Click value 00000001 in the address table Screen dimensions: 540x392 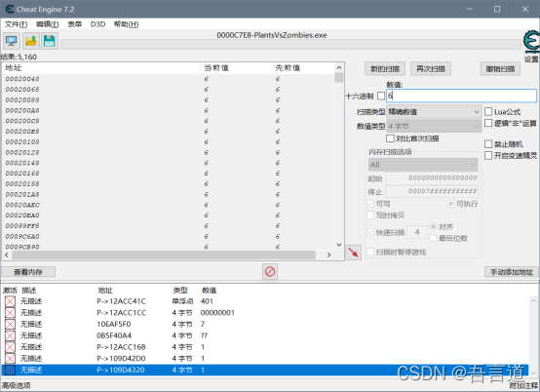point(217,313)
